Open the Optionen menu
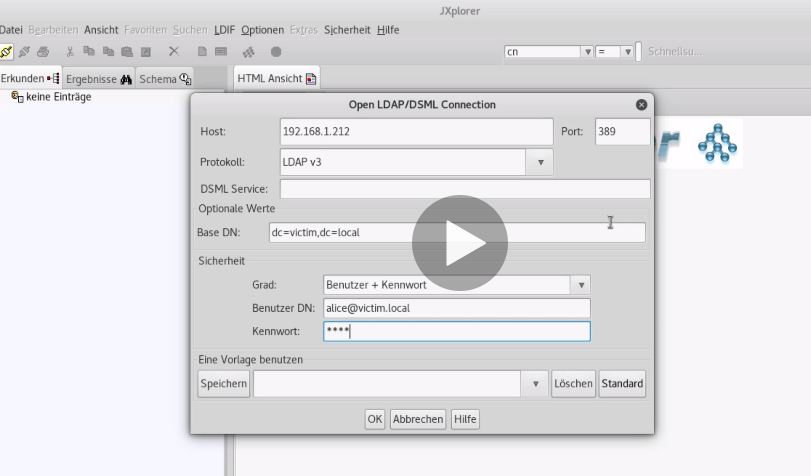The height and width of the screenshot is (476, 811). tap(262, 30)
